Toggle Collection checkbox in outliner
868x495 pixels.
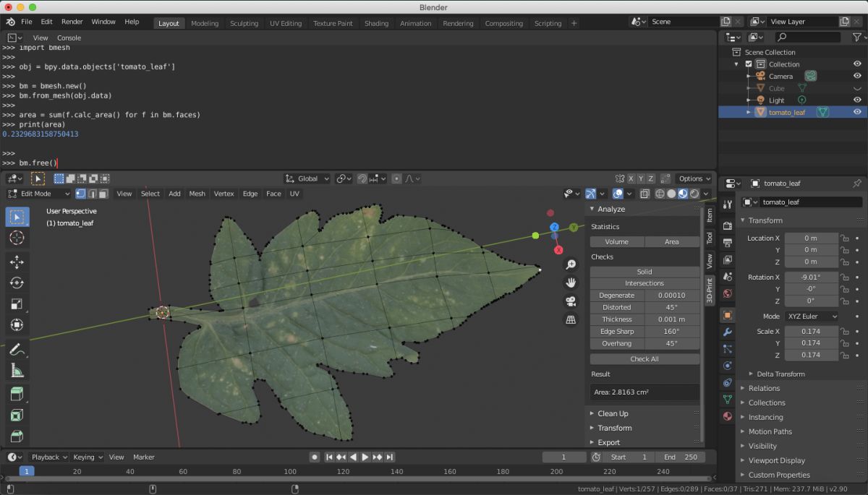749,64
